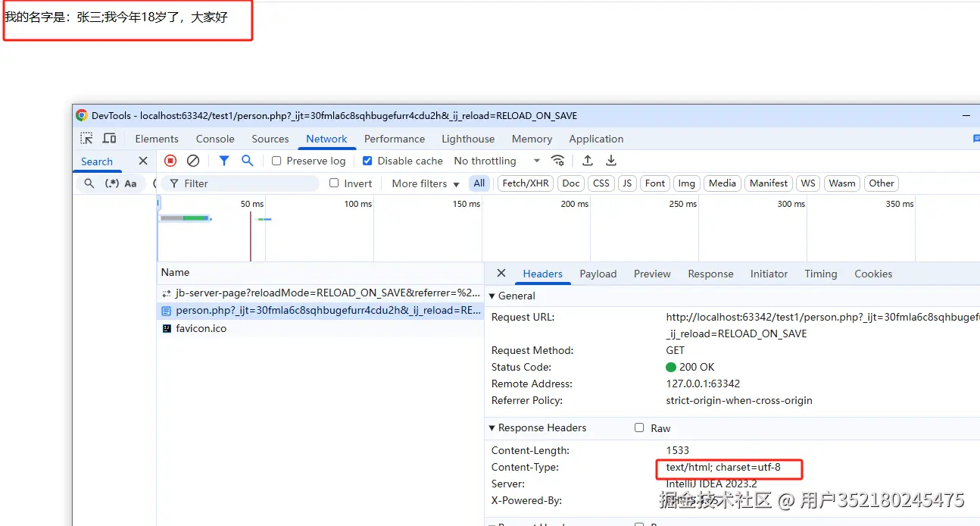
Task: Close the request details pane
Action: coord(501,274)
